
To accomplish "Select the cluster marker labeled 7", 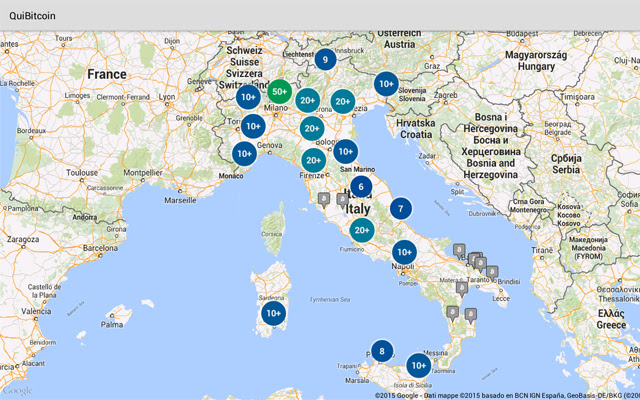I will 401,209.
